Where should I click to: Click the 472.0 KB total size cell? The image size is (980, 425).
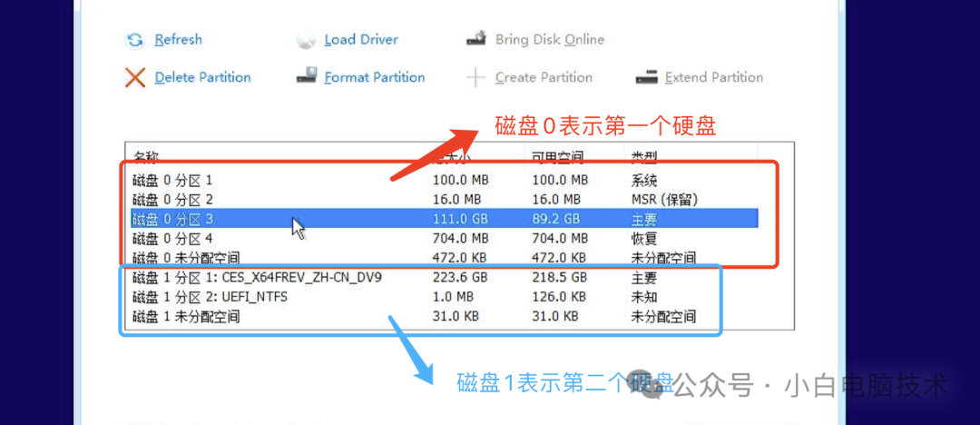[x=459, y=257]
